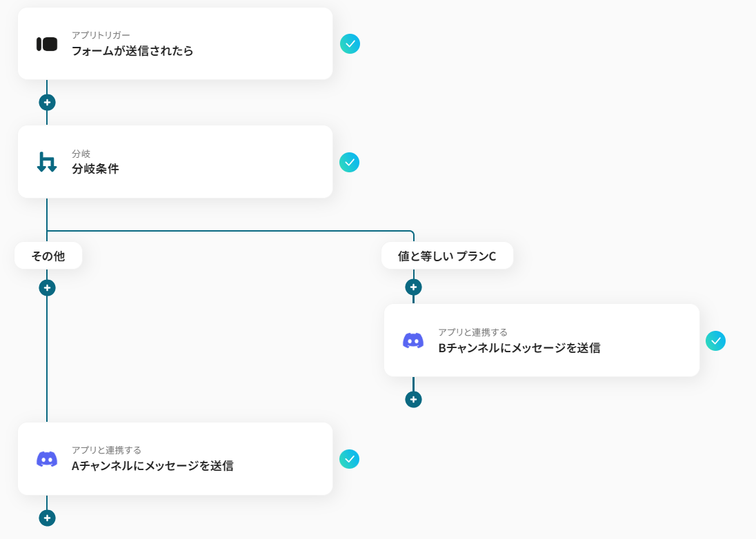Select the その他 branch label
756x539 pixels.
(48, 256)
